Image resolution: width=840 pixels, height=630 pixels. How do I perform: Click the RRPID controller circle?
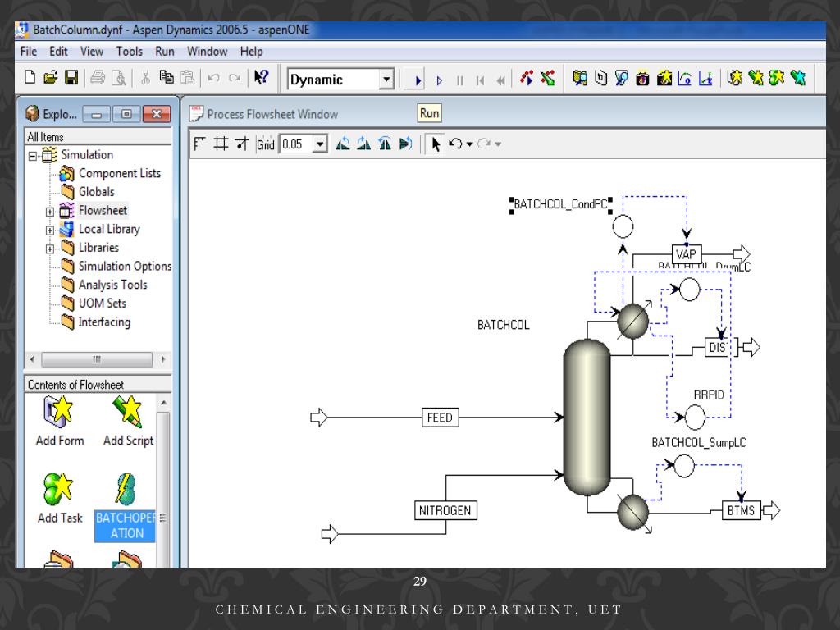click(695, 418)
